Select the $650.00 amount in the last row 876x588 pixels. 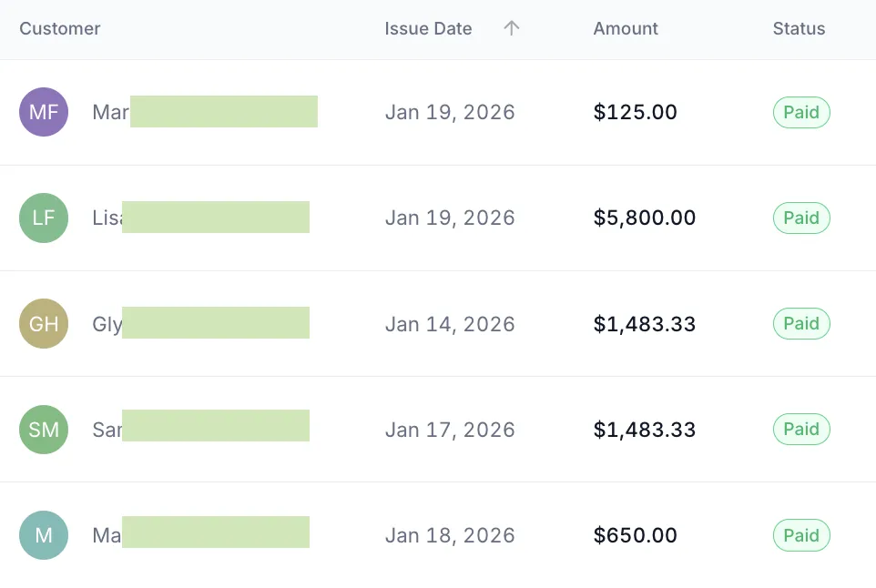click(635, 535)
